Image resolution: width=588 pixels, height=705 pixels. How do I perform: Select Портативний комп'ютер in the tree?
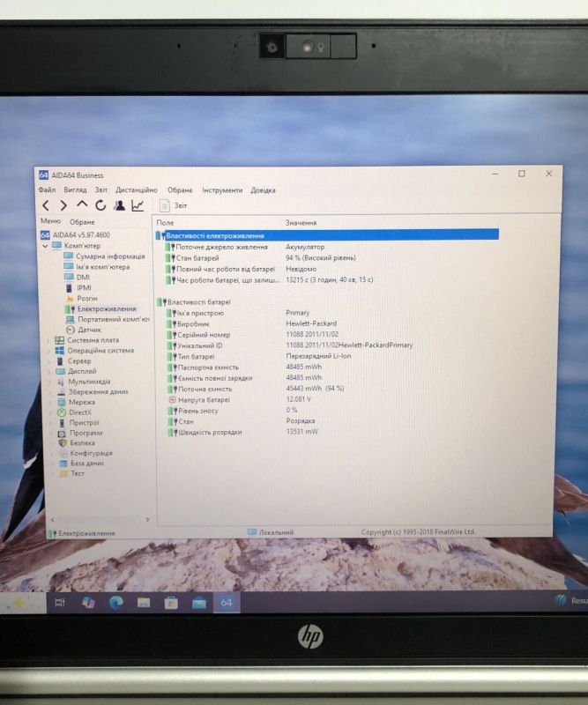tap(108, 319)
